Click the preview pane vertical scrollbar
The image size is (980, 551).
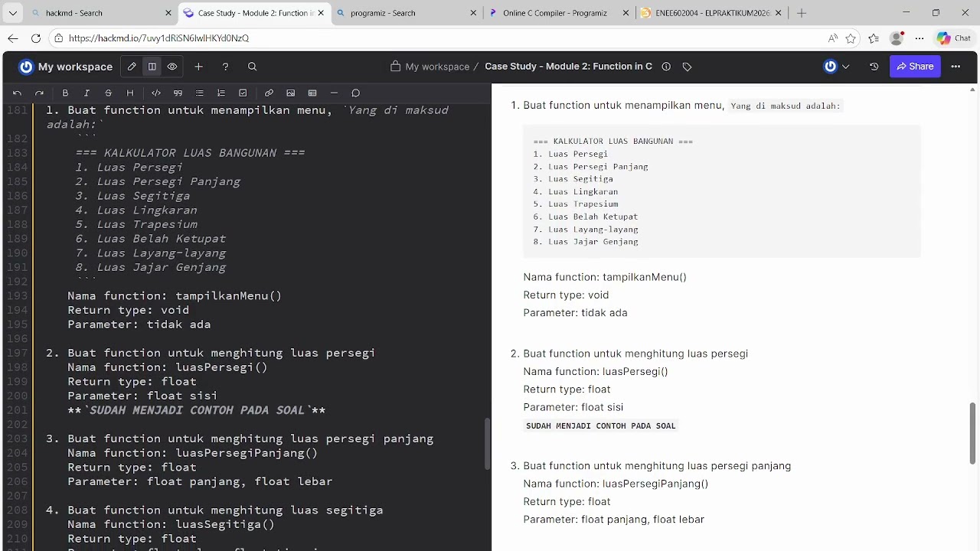tap(973, 433)
